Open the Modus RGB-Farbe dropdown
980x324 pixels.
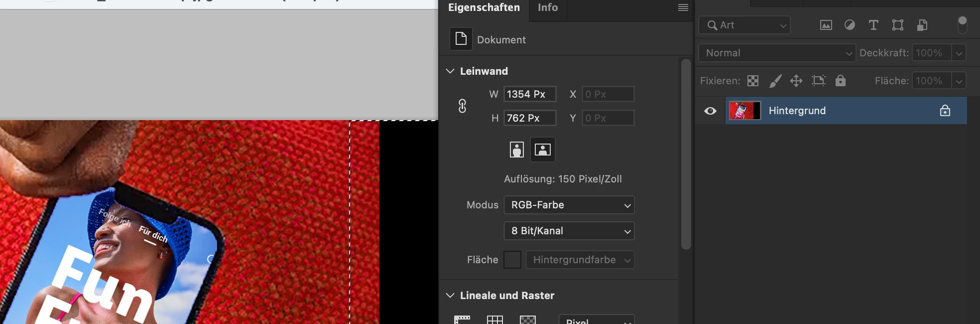click(x=569, y=205)
